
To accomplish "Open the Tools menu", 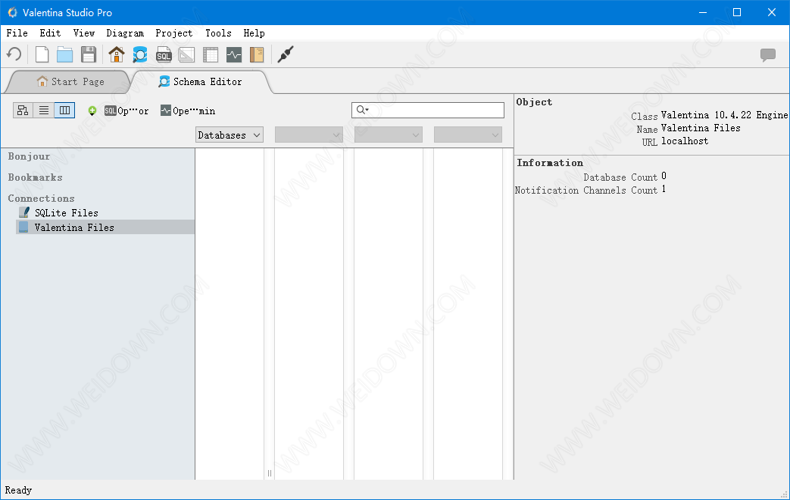I will 218,33.
